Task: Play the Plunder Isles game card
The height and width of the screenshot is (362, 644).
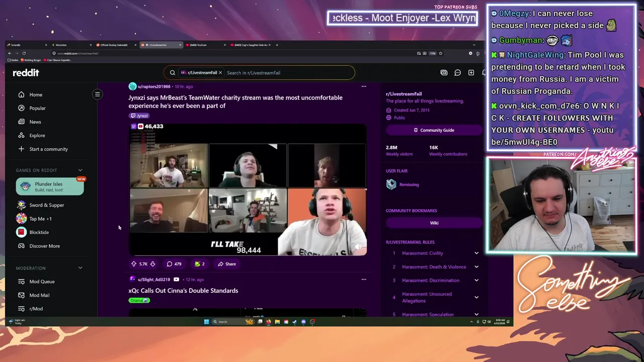Action: [x=50, y=187]
